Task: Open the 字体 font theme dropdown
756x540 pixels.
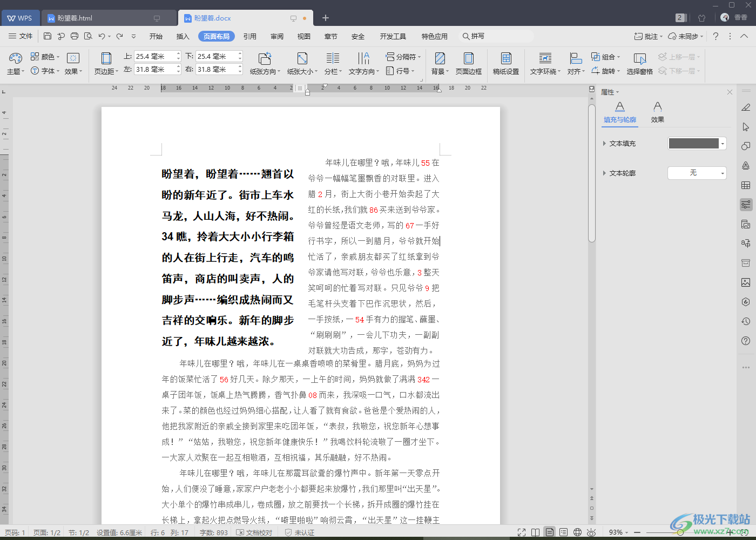Action: (45, 71)
